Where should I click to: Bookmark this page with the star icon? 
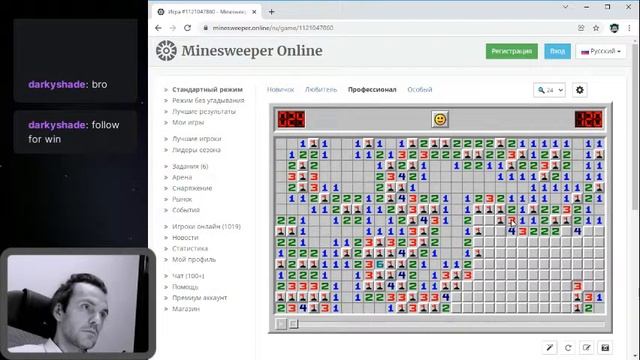[x=596, y=28]
